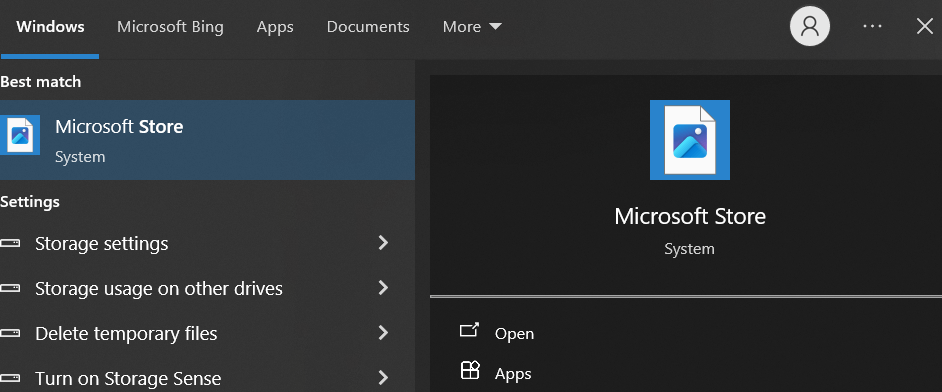Screen dimensions: 942x392
Task: Click the drive icon beside Storage settings
Action: click(10, 244)
